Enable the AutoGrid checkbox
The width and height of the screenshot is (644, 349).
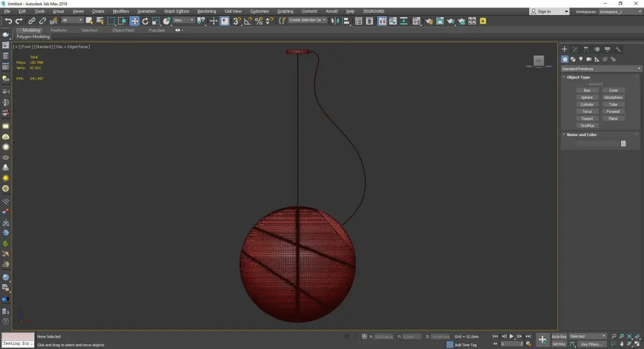595,84
